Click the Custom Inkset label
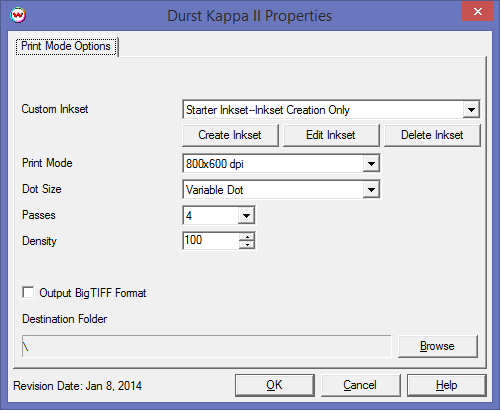This screenshot has height=410, width=500. [x=55, y=109]
